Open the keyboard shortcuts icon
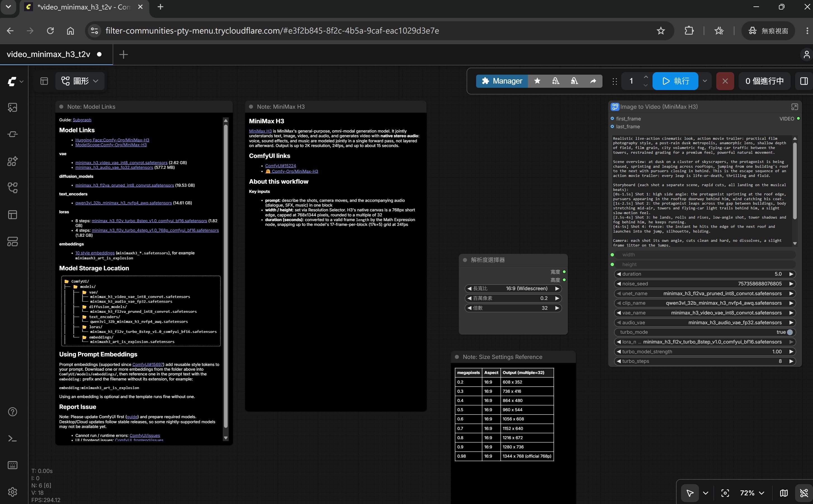813x504 pixels. pyautogui.click(x=13, y=465)
